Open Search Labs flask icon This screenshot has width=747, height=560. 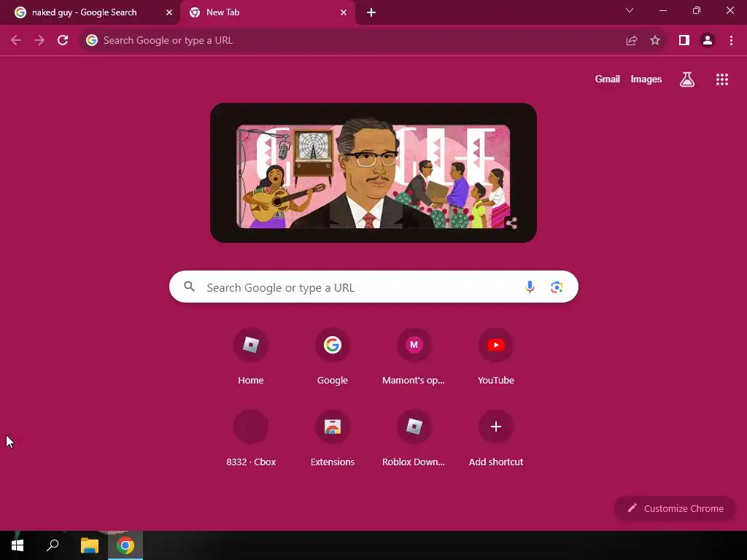[687, 79]
